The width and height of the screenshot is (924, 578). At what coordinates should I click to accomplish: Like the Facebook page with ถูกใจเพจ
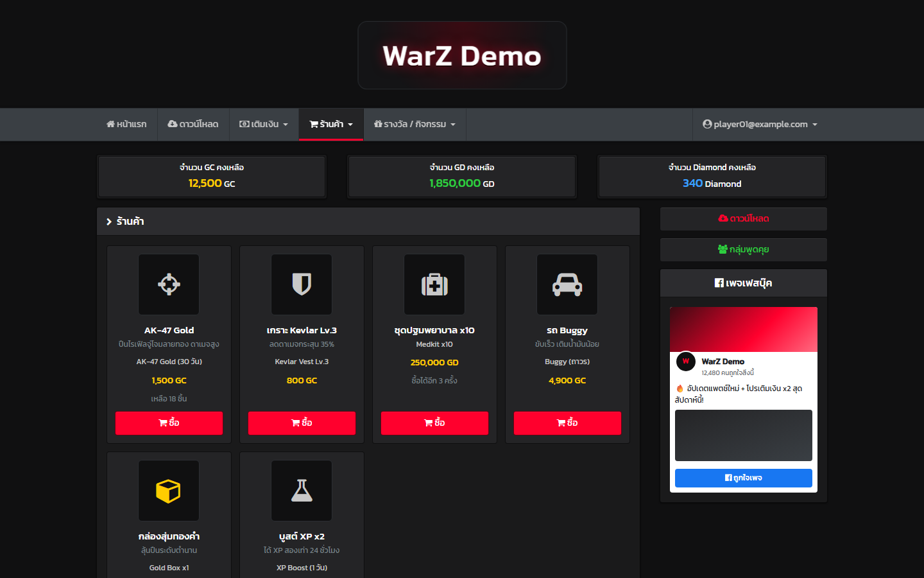pos(744,478)
